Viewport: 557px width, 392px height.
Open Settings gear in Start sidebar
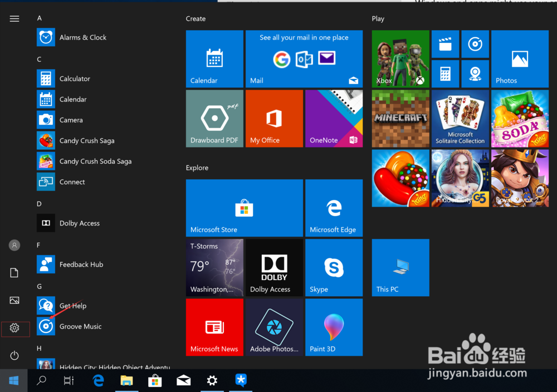[x=14, y=328]
